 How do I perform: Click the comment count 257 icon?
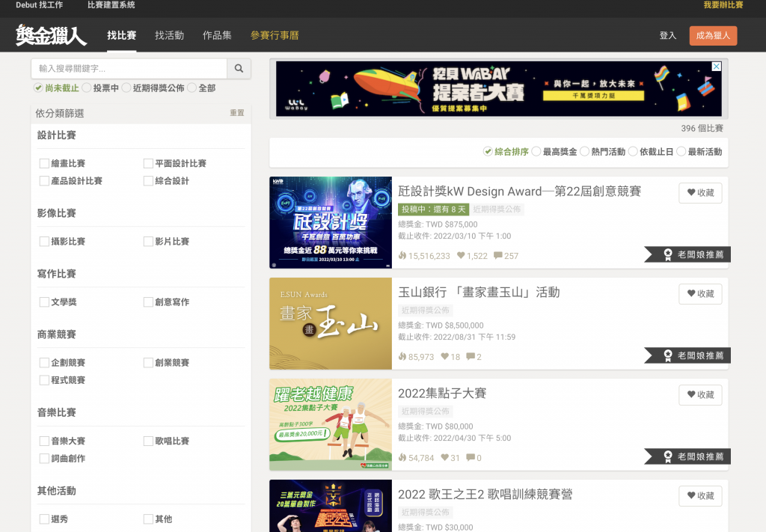click(x=497, y=255)
